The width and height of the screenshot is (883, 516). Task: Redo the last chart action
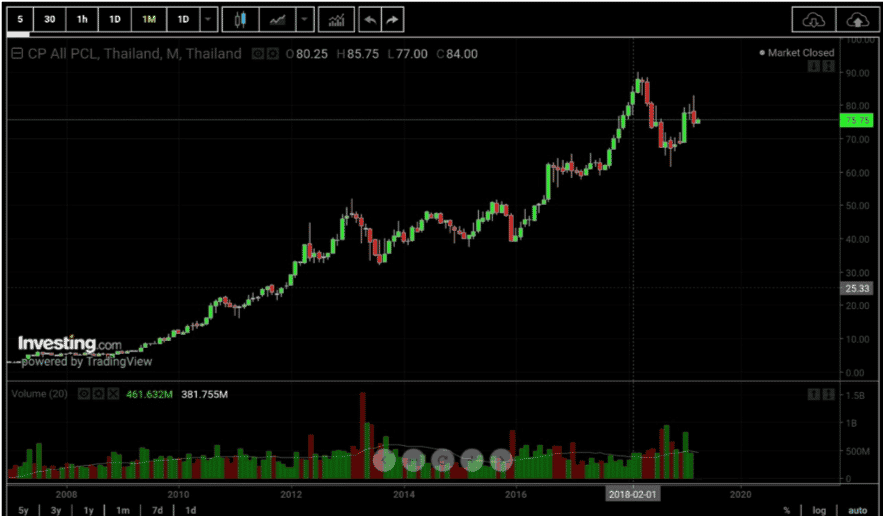pyautogui.click(x=393, y=20)
